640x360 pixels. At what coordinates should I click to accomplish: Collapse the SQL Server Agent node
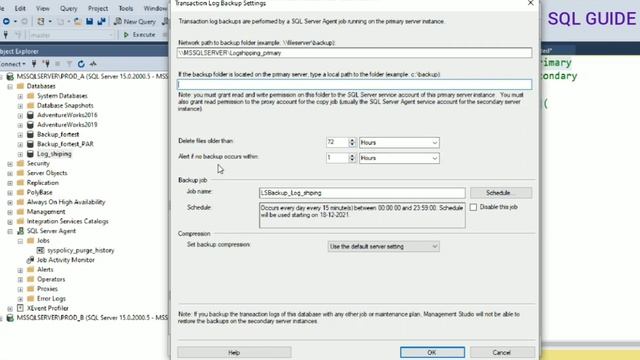(10, 231)
